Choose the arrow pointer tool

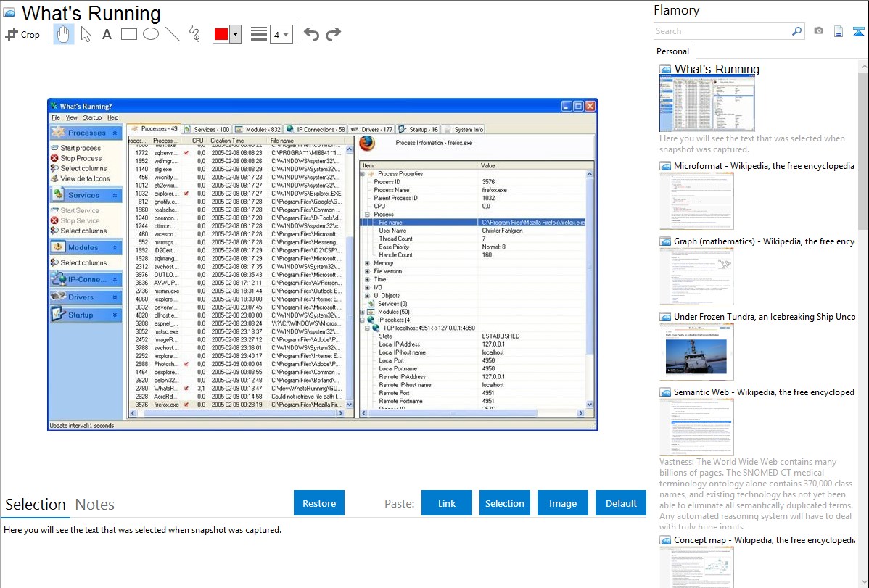86,34
